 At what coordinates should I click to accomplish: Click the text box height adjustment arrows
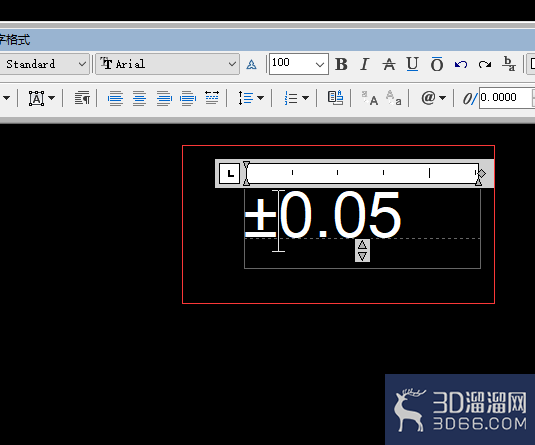[x=362, y=251]
